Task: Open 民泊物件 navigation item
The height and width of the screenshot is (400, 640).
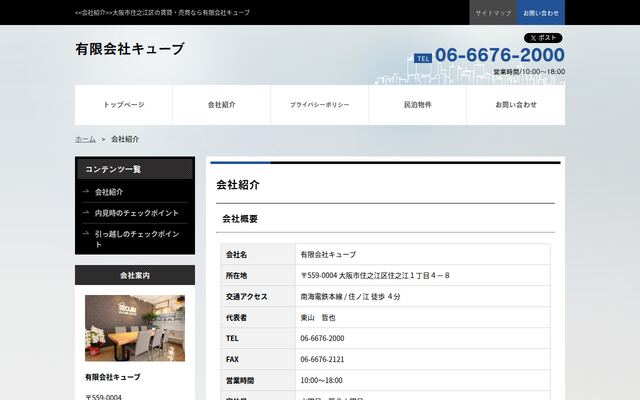Action: [418, 105]
